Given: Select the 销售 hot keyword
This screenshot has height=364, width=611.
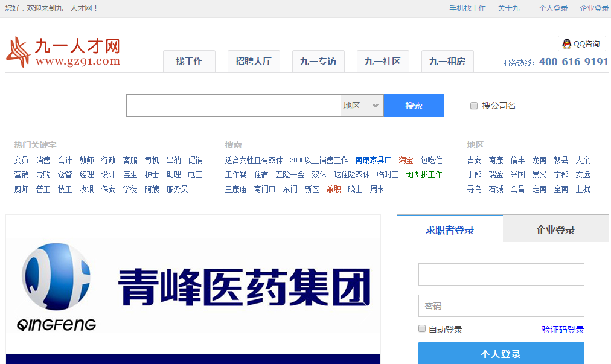Looking at the screenshot, I should click(43, 160).
